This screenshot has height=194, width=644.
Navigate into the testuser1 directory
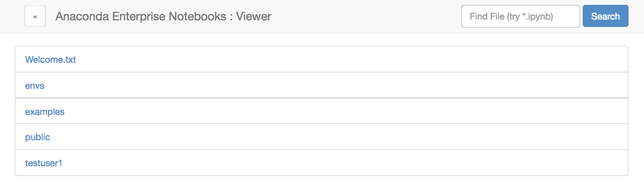coord(44,163)
